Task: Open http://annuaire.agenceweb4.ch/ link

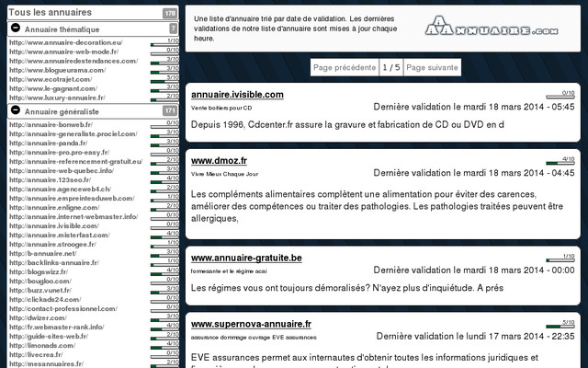Action: click(x=60, y=190)
